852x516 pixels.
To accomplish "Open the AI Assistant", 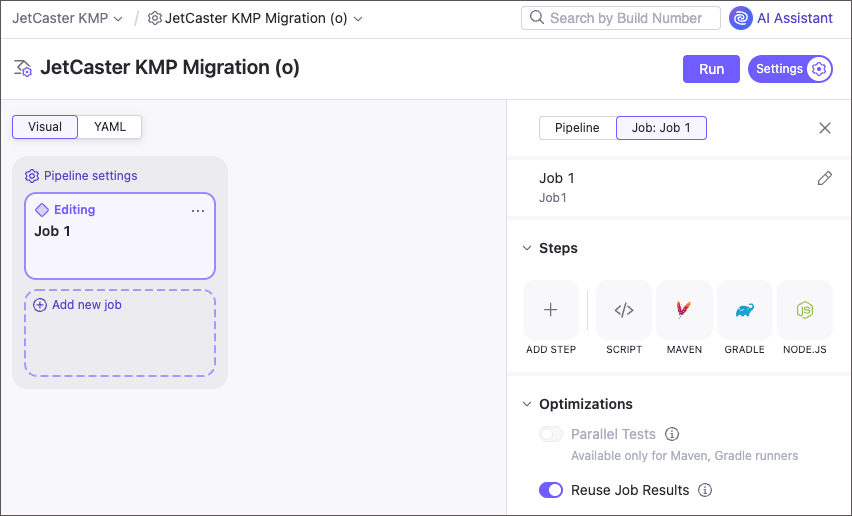I will click(x=782, y=18).
